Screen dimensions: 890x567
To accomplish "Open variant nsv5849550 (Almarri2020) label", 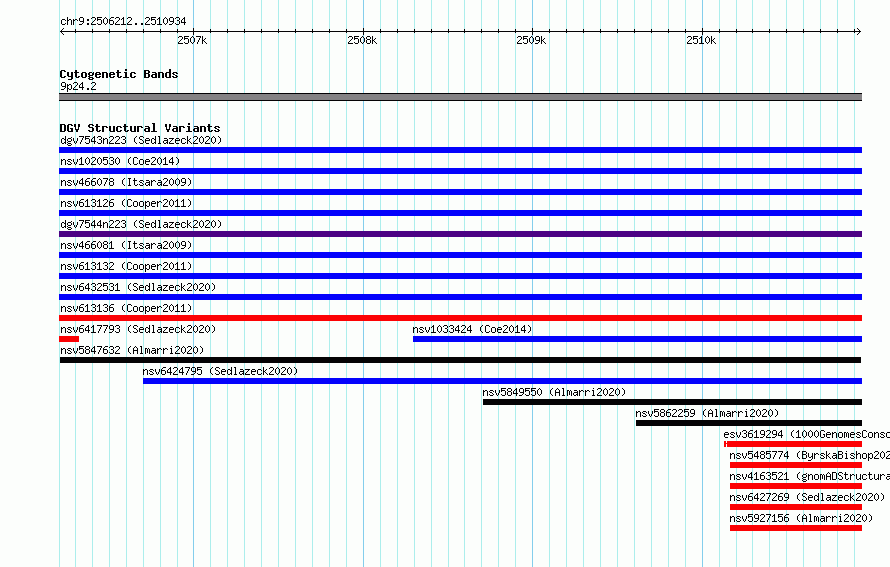I will (x=554, y=392).
